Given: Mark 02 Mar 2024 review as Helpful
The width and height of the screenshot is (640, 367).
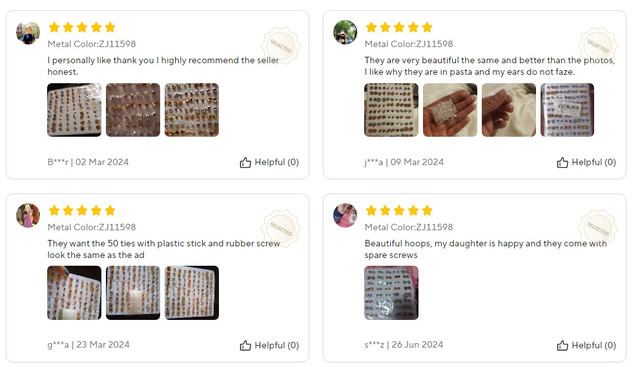Looking at the screenshot, I should point(269,162).
